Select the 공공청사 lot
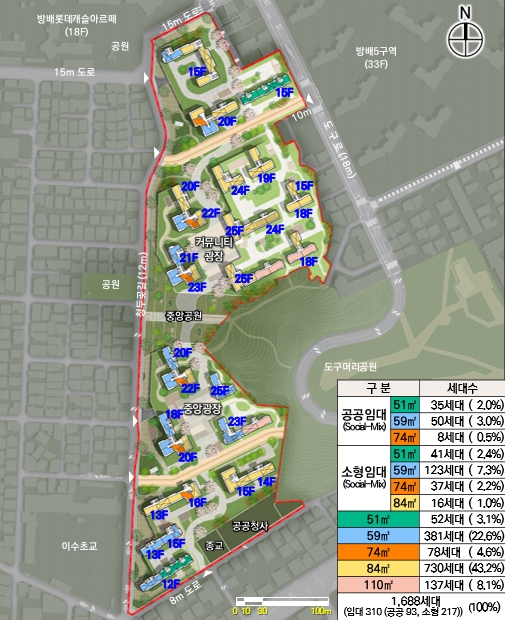Image resolution: width=505 pixels, height=620 pixels. [x=250, y=526]
